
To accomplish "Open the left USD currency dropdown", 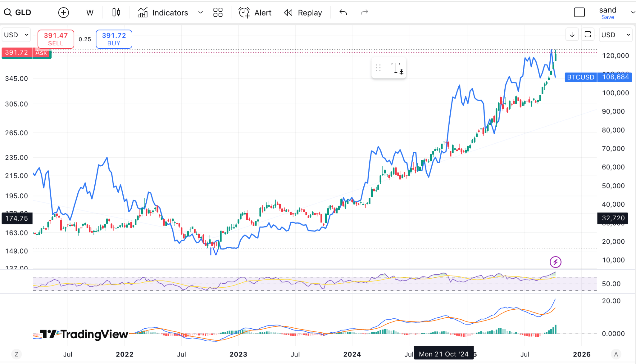I will coord(16,34).
